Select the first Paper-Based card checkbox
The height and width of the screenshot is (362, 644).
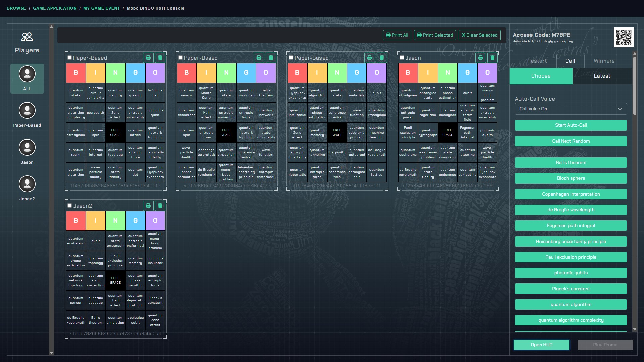70,58
